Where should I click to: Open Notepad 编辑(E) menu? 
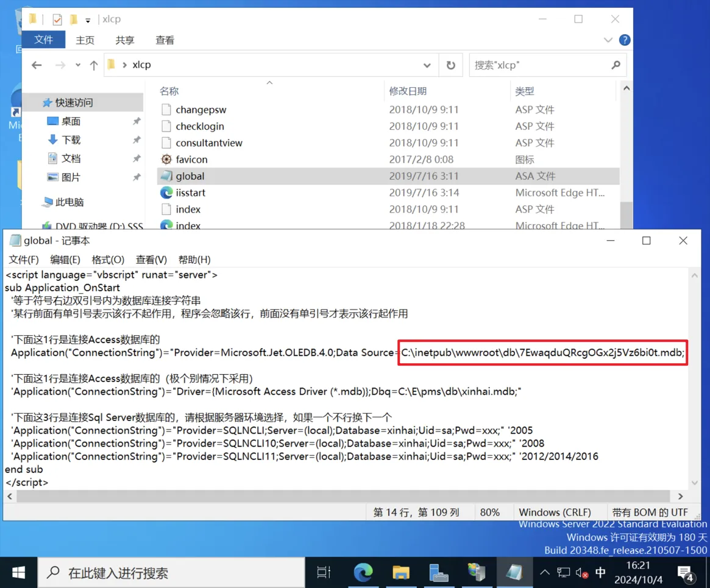pos(65,260)
